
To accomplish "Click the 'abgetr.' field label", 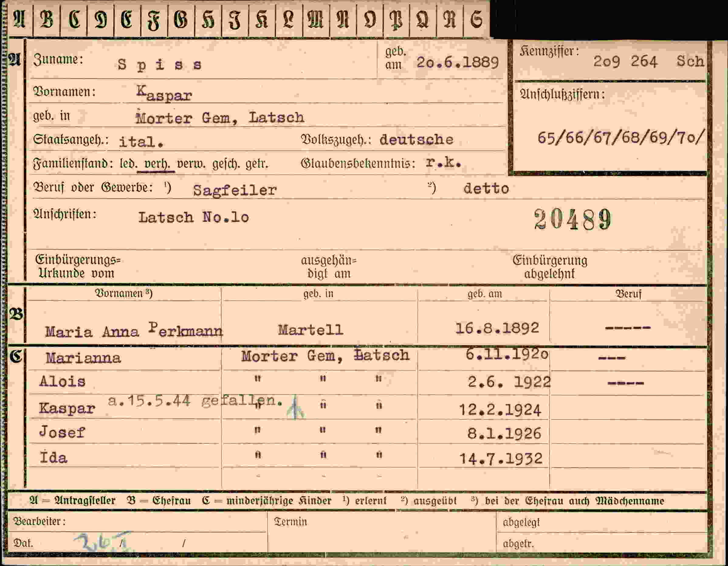I will (518, 544).
